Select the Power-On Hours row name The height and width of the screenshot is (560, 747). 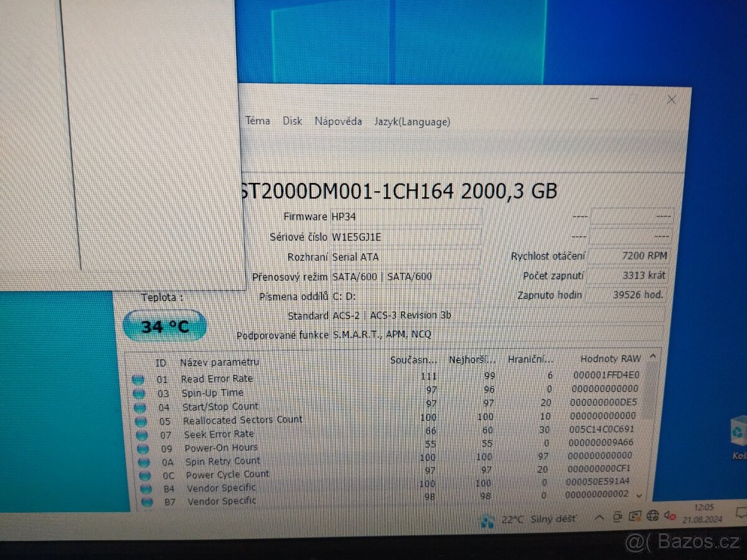[221, 447]
